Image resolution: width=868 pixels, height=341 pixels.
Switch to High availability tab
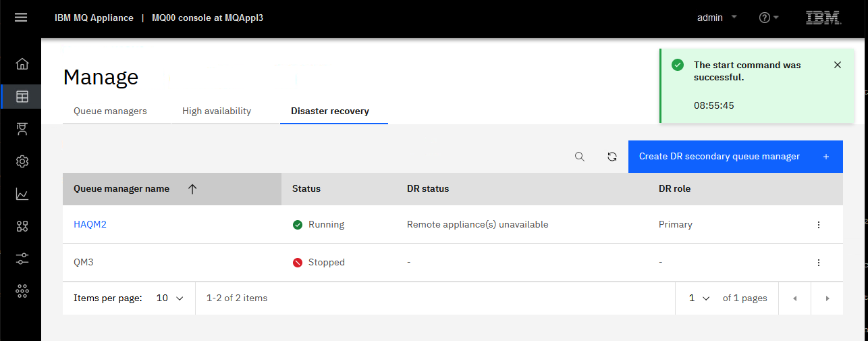[x=217, y=111]
